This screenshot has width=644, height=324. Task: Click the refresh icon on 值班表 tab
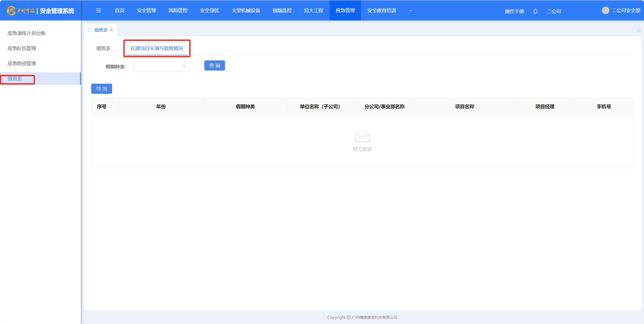[x=89, y=30]
